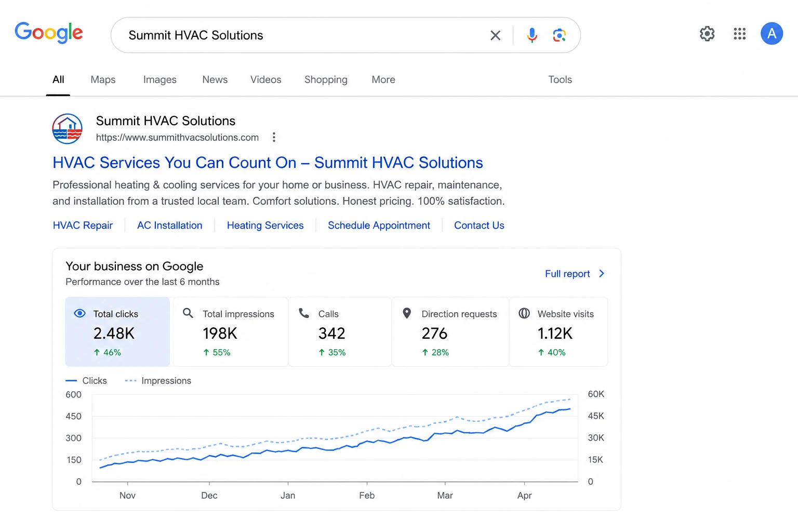The width and height of the screenshot is (798, 532).
Task: Open the Schedule Appointment sitelink
Action: [379, 225]
